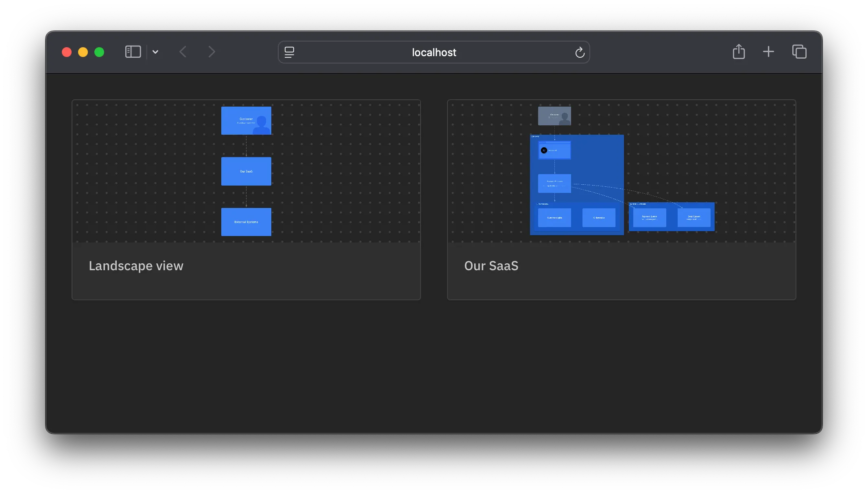Image resolution: width=868 pixels, height=494 pixels.
Task: Show the tab overview icon
Action: click(x=799, y=52)
